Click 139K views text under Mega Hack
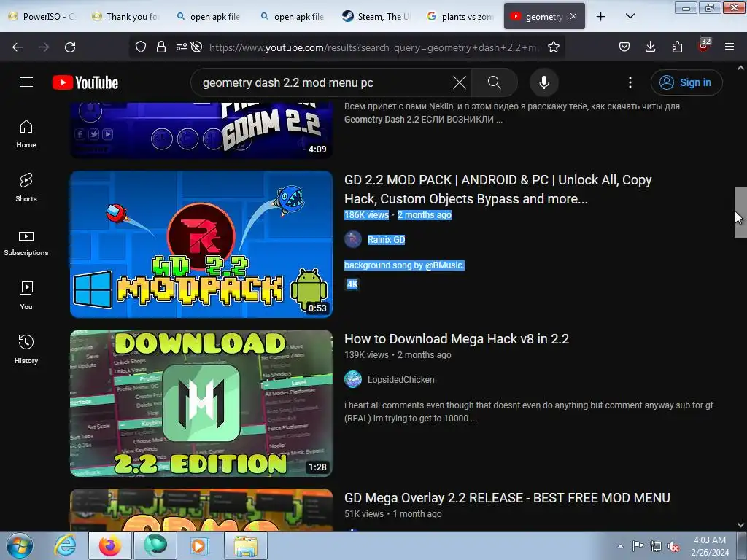The image size is (747, 560). point(366,355)
